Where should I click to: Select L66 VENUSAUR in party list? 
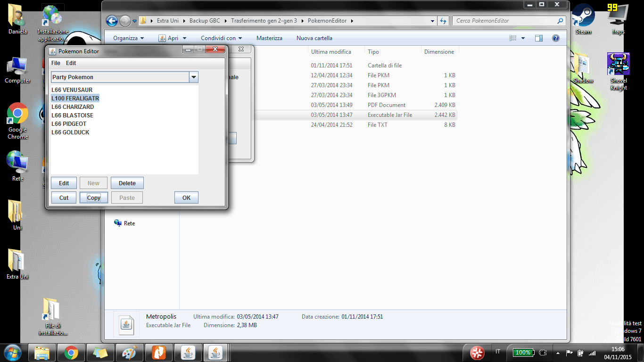tap(72, 90)
